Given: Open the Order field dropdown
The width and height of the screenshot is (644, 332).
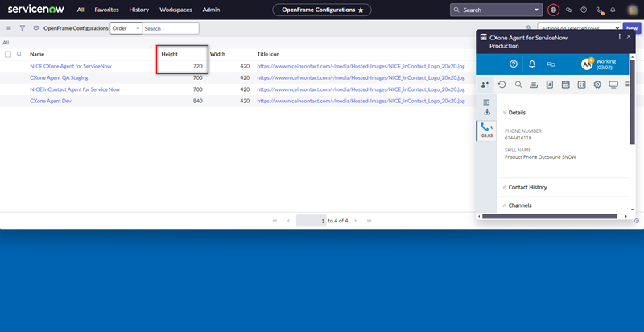Looking at the screenshot, I should click(126, 28).
